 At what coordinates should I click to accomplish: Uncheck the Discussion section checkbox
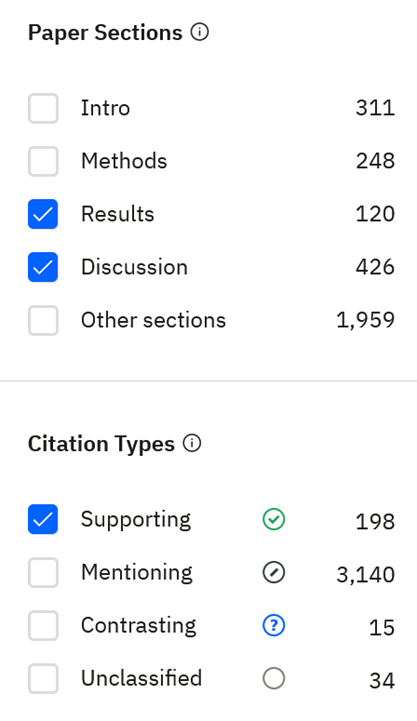[x=43, y=267]
